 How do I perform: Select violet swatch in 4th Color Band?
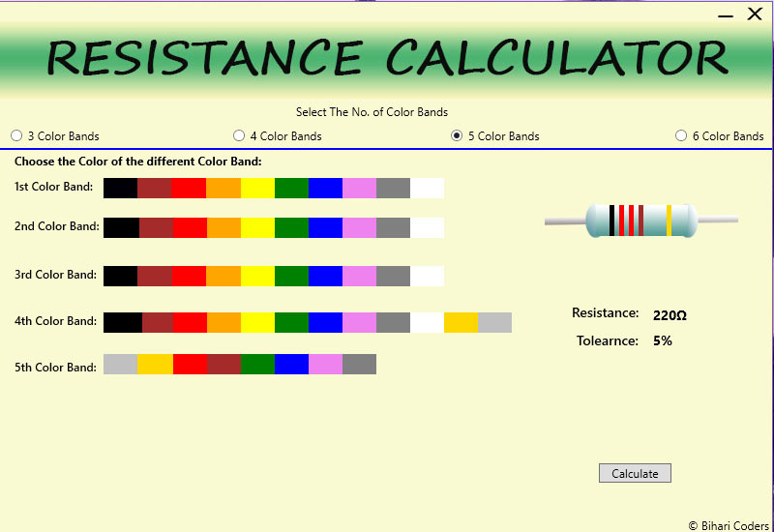(x=359, y=322)
